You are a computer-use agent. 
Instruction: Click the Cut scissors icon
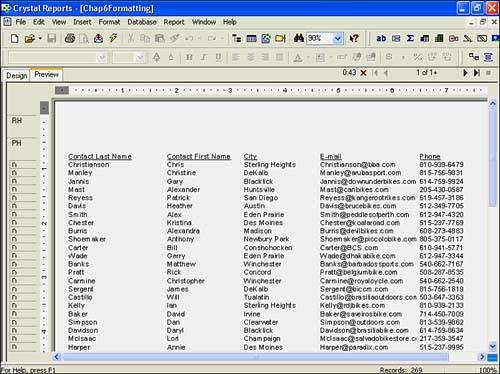click(x=131, y=38)
